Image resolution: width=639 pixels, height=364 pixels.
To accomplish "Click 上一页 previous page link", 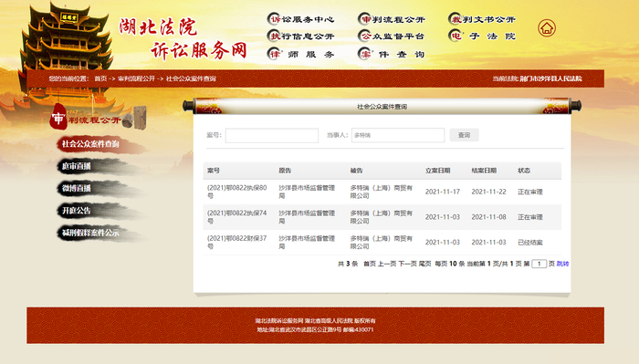I will click(387, 264).
